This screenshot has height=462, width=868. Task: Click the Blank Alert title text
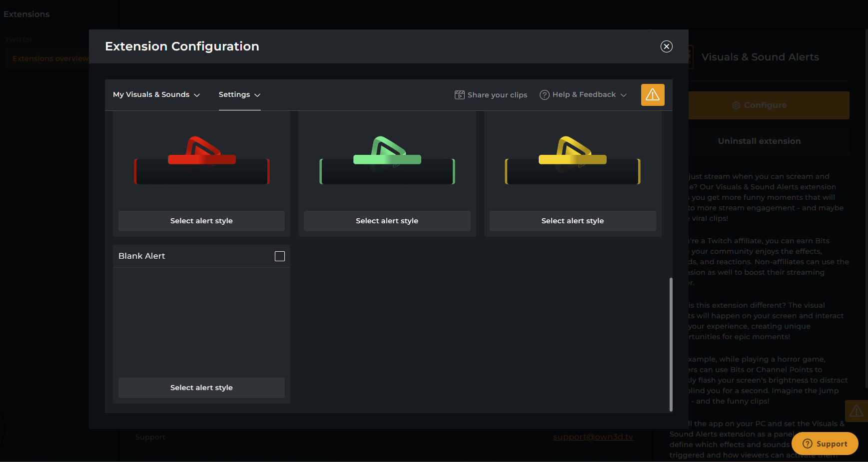pyautogui.click(x=142, y=256)
